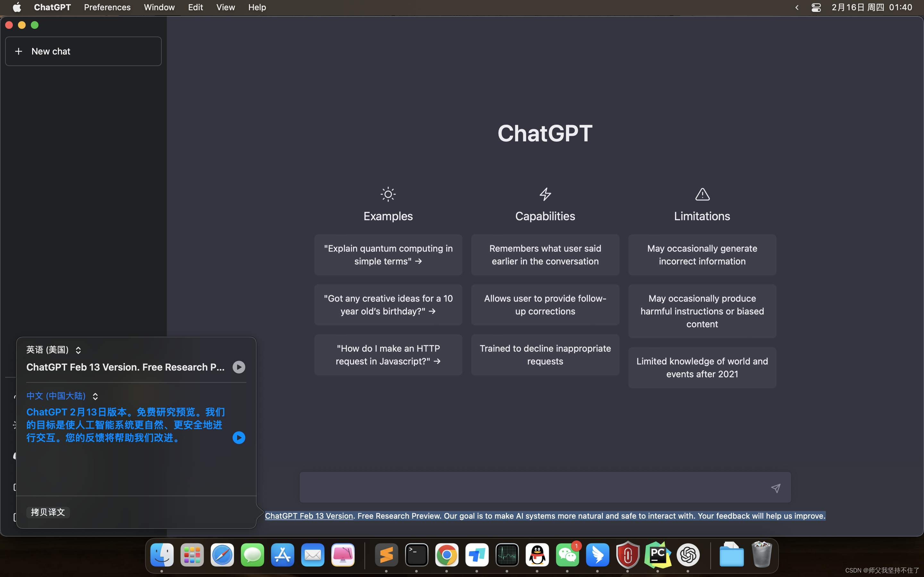Open PyCharm from the Dock
Image resolution: width=924 pixels, height=577 pixels.
(657, 555)
